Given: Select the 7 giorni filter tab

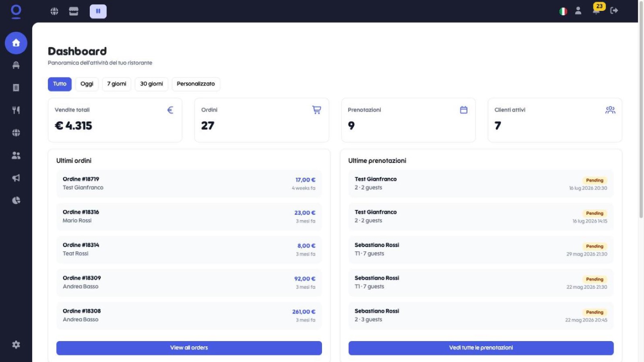Looking at the screenshot, I should click(x=117, y=84).
